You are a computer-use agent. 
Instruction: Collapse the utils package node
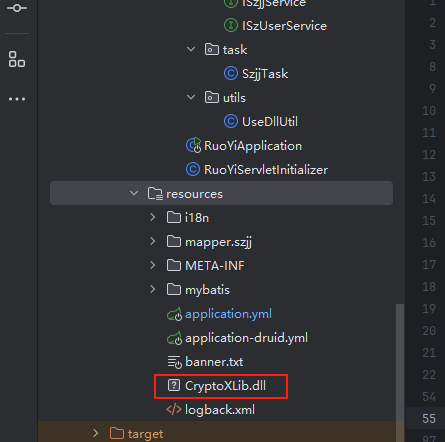(x=191, y=97)
